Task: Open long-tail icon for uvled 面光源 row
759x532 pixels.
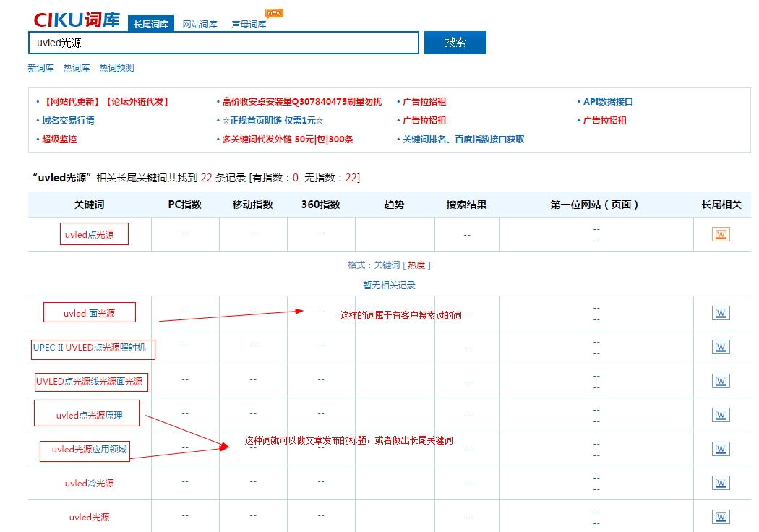Action: (721, 313)
